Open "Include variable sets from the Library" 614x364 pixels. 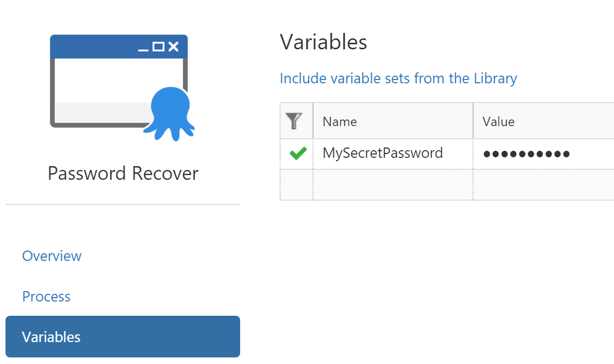399,78
